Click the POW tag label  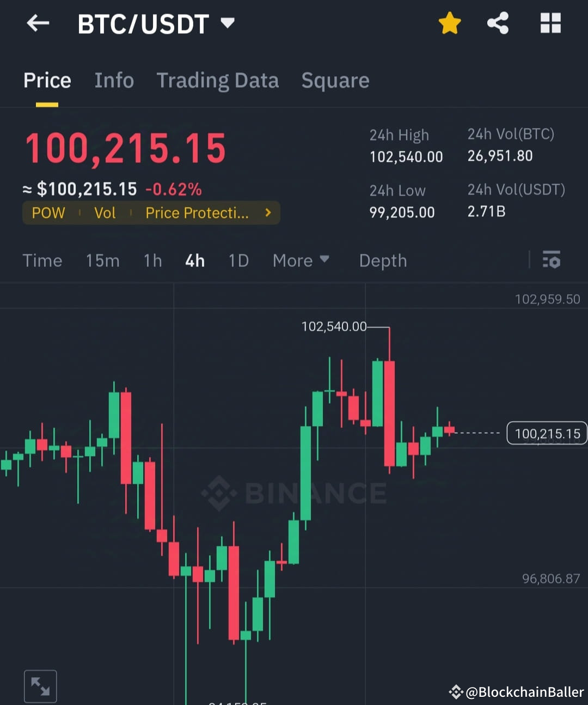[48, 213]
